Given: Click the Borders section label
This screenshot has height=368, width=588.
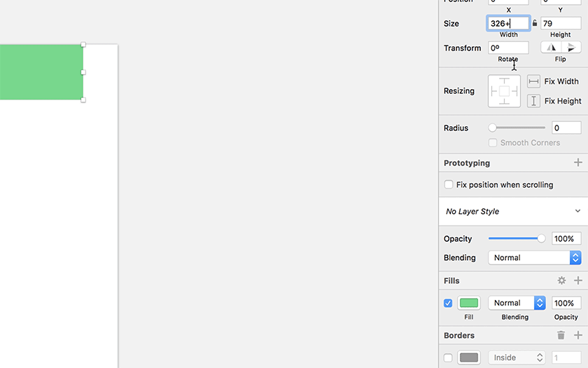Looking at the screenshot, I should [459, 335].
